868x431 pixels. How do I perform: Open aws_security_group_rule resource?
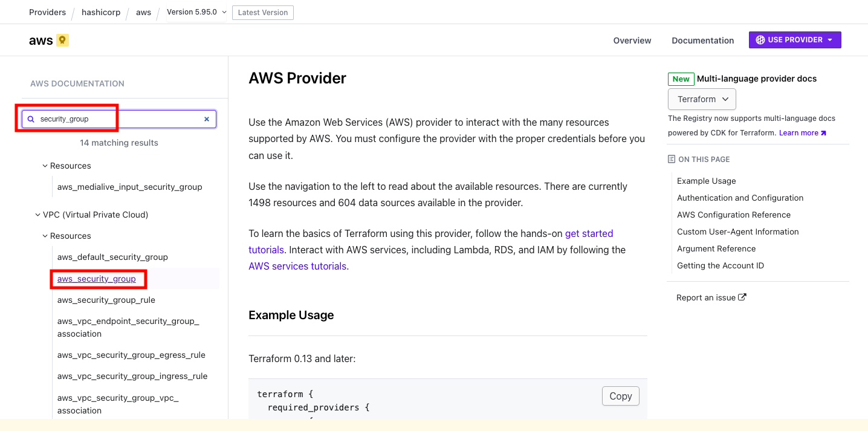(x=106, y=300)
